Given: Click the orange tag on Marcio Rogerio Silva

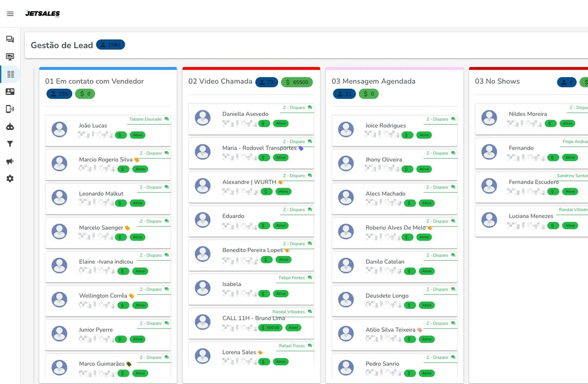Looking at the screenshot, I should coord(137,160).
